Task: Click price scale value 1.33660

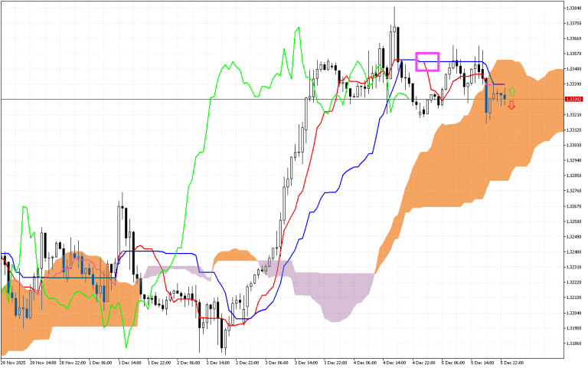Action: coord(573,38)
